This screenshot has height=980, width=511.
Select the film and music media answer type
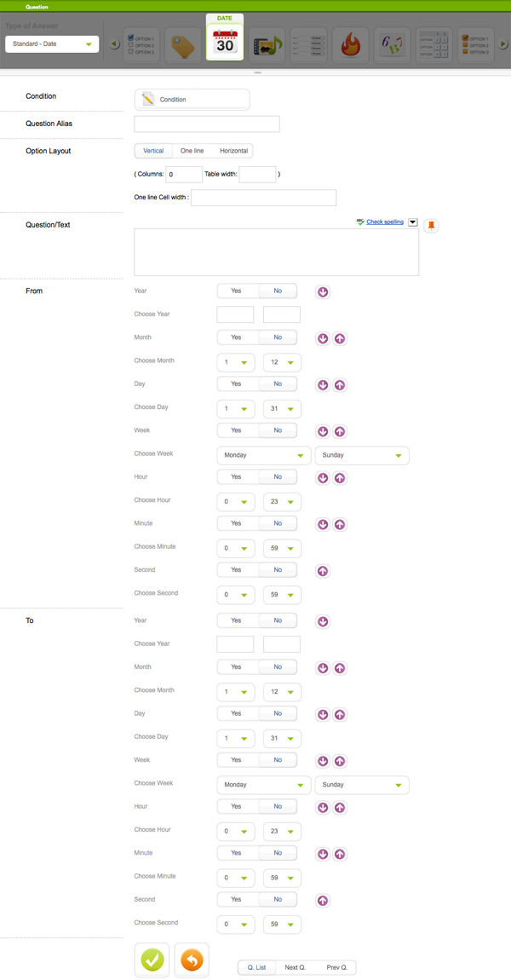click(267, 45)
